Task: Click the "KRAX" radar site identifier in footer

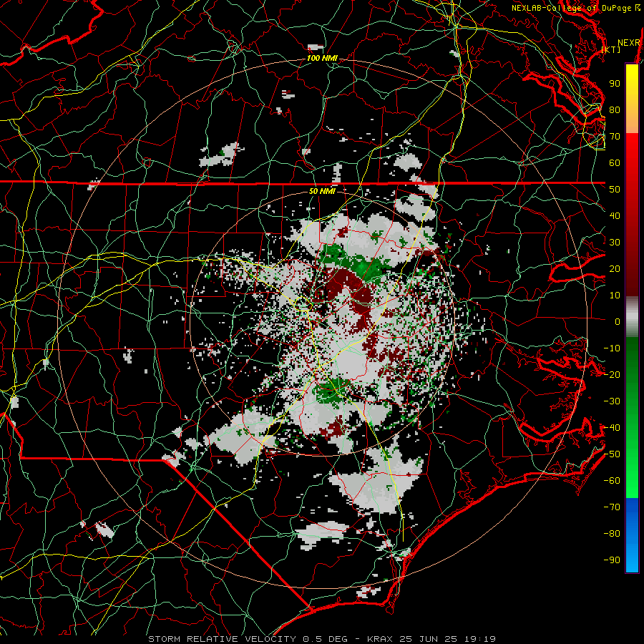Action: (x=380, y=639)
